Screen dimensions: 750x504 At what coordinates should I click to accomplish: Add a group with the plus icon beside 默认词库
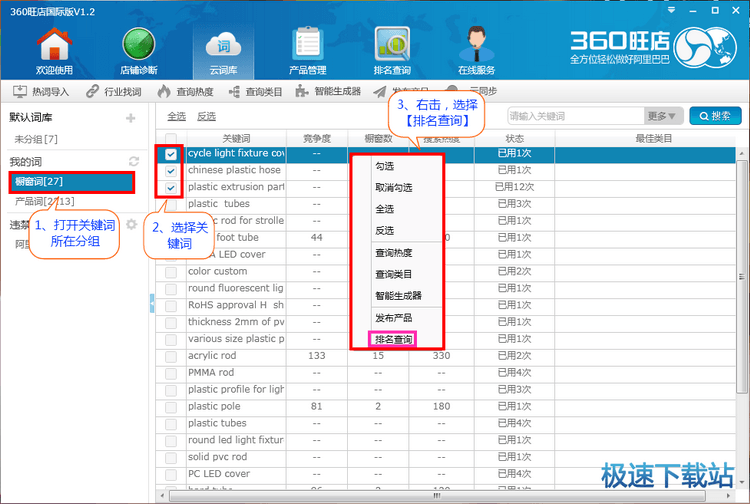[x=131, y=118]
